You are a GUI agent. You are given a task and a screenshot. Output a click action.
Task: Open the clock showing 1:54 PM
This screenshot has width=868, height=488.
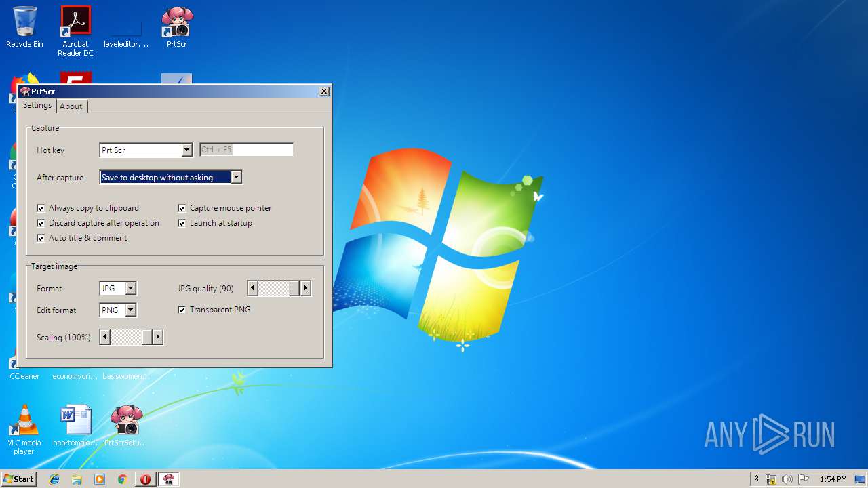pyautogui.click(x=833, y=479)
